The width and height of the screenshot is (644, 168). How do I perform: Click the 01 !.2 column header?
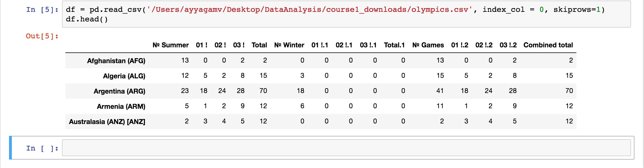pos(460,45)
